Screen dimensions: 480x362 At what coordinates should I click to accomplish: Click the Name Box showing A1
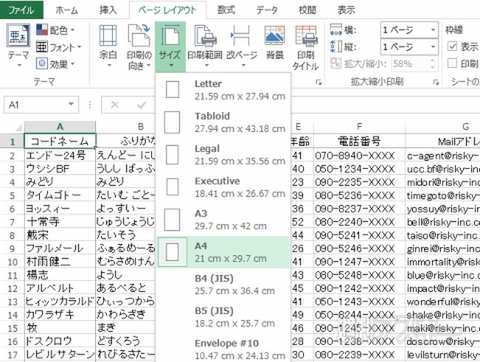point(35,105)
